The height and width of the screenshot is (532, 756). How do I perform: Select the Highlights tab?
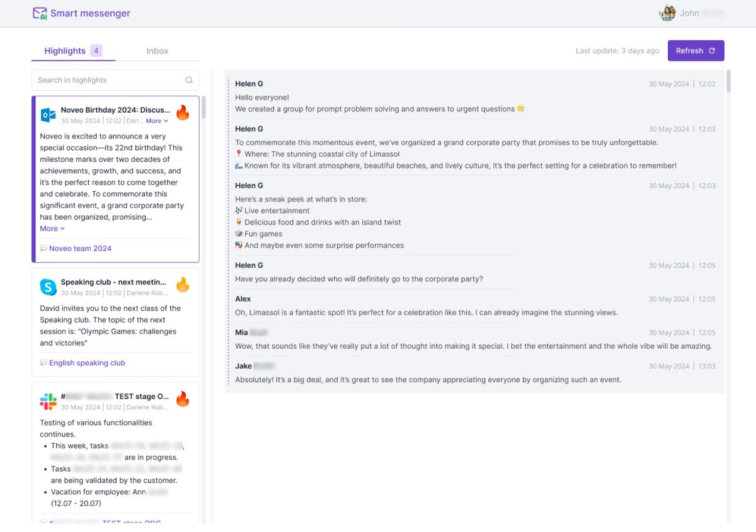(64, 51)
